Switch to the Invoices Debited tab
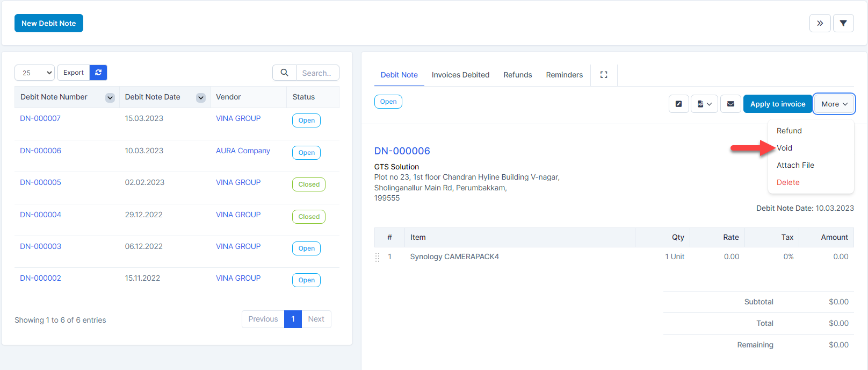 [460, 75]
